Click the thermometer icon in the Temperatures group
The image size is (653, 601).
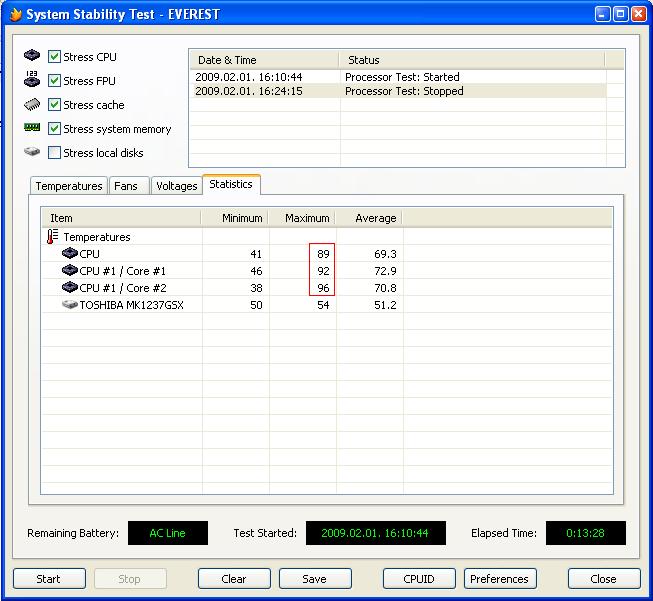(52, 237)
